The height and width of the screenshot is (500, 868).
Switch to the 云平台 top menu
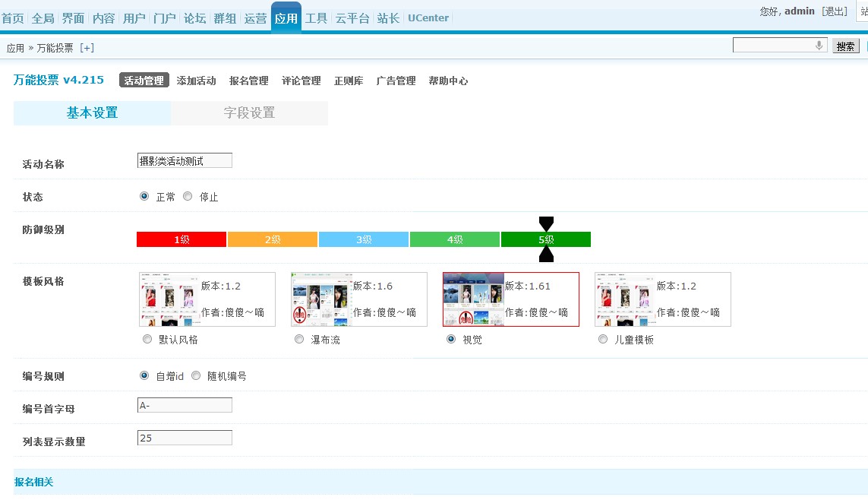coord(352,18)
